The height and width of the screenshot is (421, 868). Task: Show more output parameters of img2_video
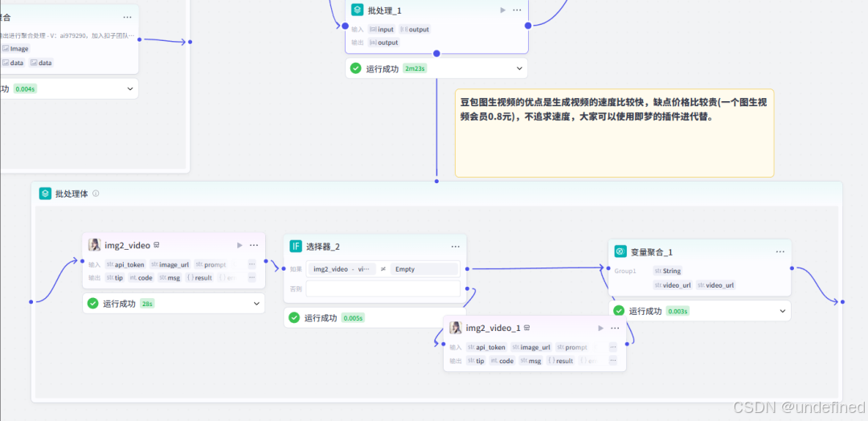[x=252, y=278]
